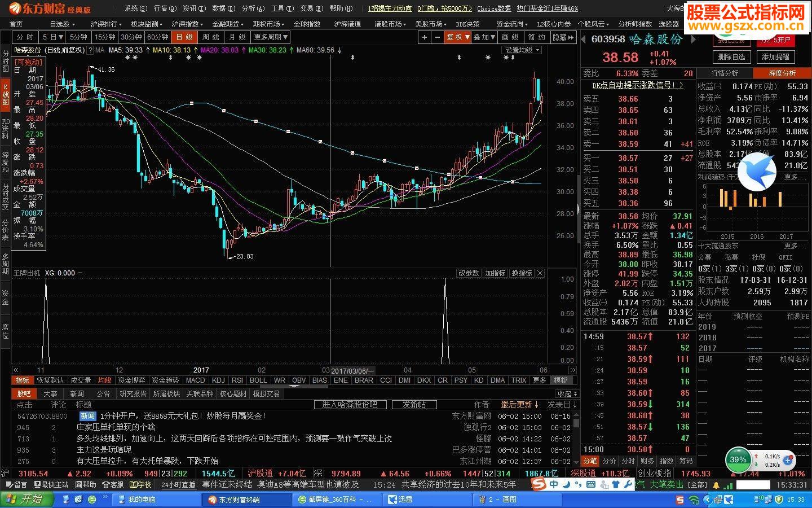Toggle the 成交量 volume indicator
The width and height of the screenshot is (812, 508).
pos(81,380)
